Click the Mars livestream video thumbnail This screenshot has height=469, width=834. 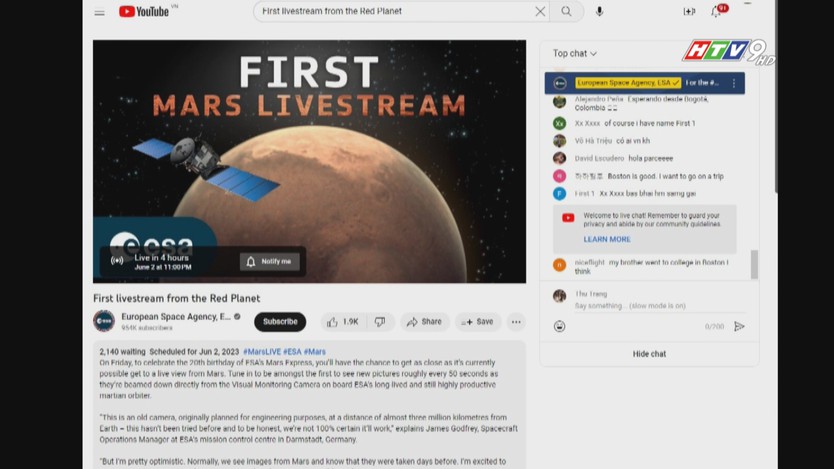(x=309, y=161)
